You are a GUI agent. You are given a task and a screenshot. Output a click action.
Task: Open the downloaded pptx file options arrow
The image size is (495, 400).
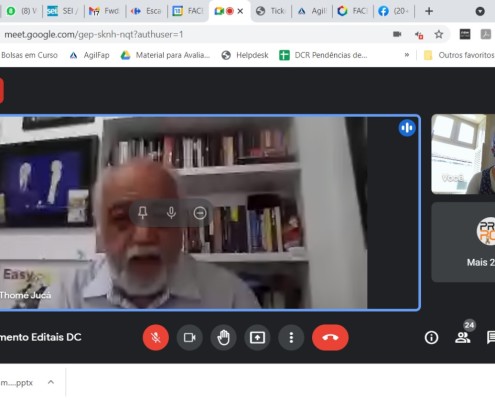pos(51,382)
